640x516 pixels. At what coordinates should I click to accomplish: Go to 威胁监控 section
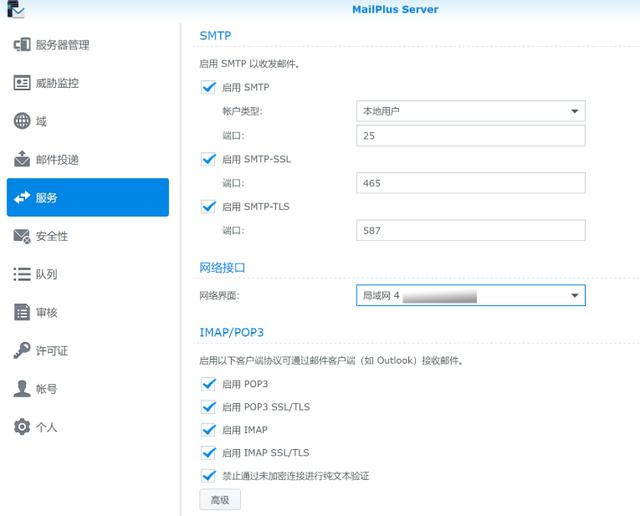pos(88,83)
